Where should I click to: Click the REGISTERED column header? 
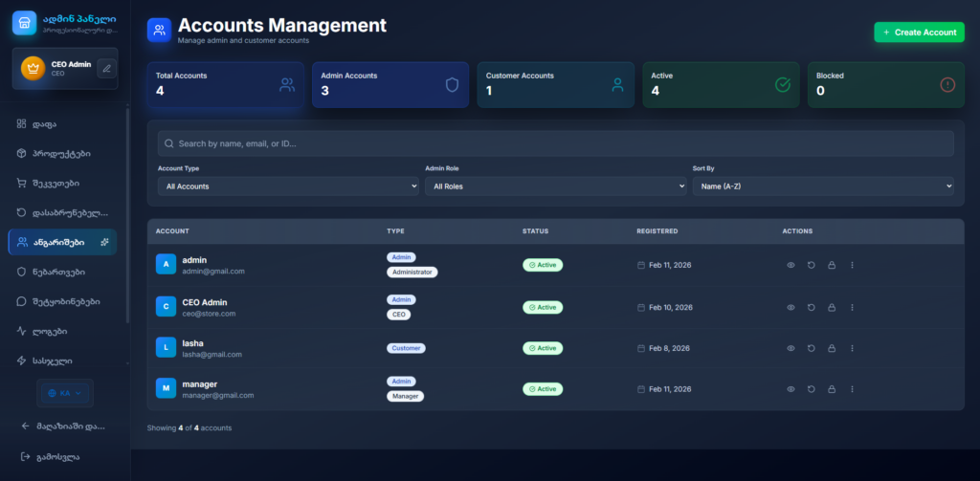click(657, 231)
